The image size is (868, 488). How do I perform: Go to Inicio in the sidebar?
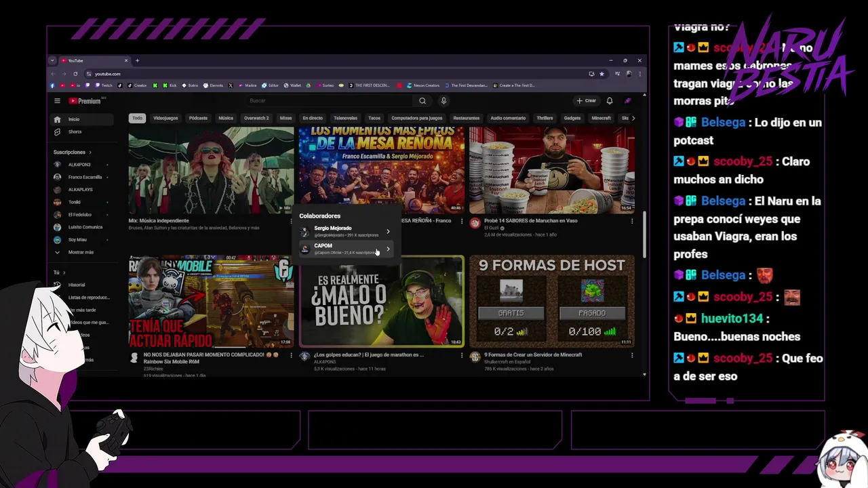83,119
